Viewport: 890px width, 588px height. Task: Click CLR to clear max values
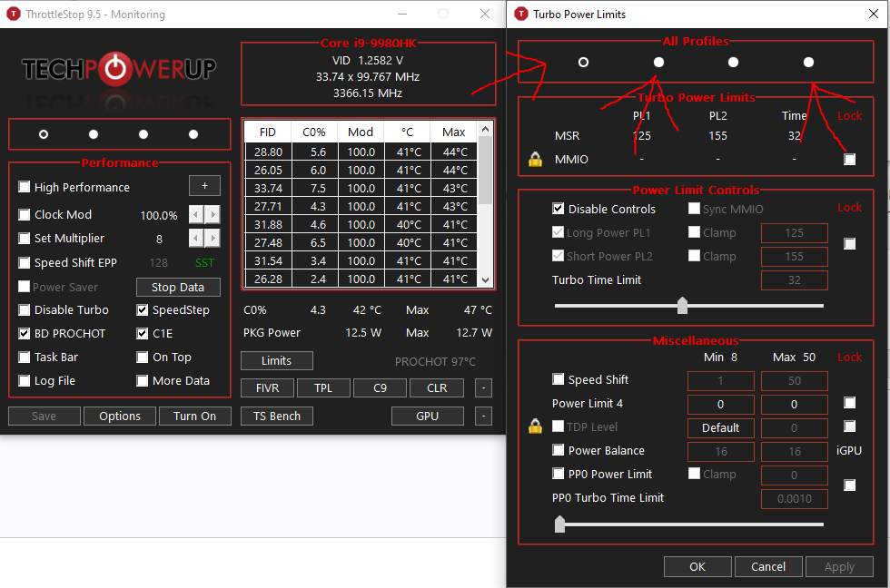pyautogui.click(x=437, y=388)
